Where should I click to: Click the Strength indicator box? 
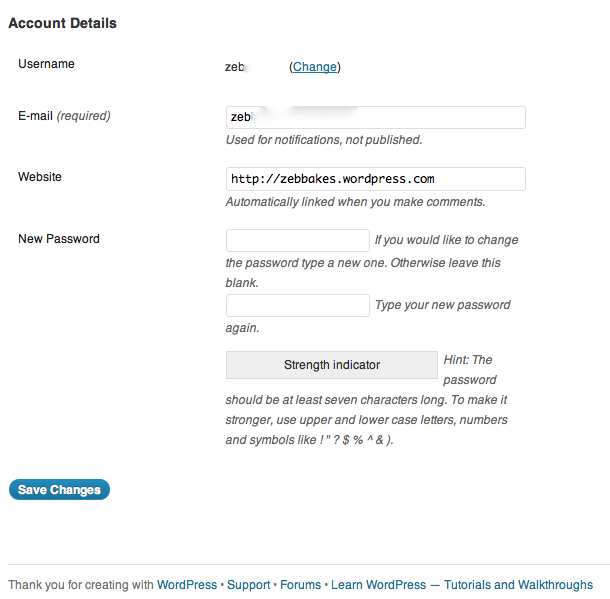coord(332,365)
